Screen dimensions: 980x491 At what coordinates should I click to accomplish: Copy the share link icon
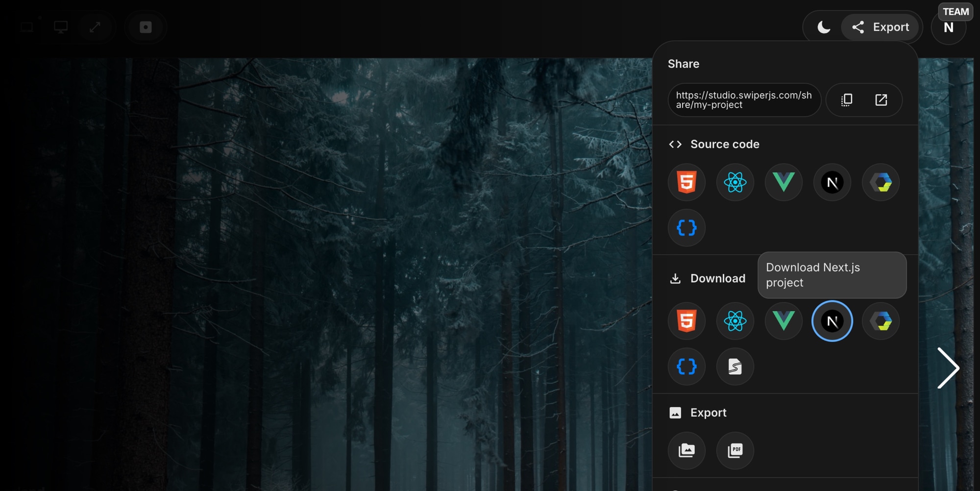coord(846,100)
